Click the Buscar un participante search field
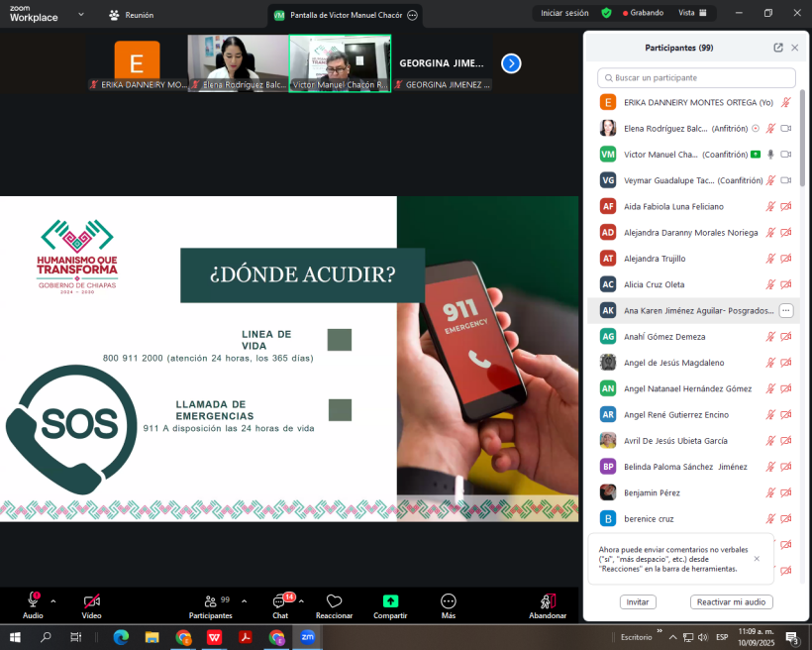The width and height of the screenshot is (812, 650). pos(697,77)
